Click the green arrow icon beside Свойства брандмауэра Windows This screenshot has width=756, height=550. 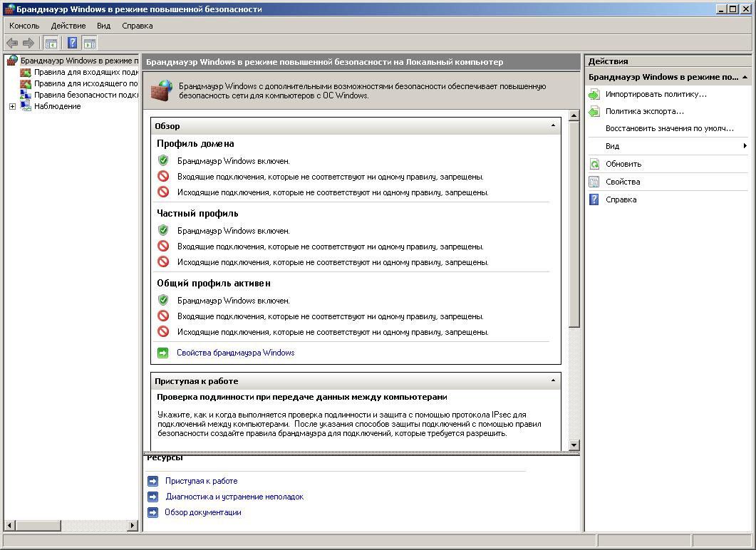click(163, 353)
